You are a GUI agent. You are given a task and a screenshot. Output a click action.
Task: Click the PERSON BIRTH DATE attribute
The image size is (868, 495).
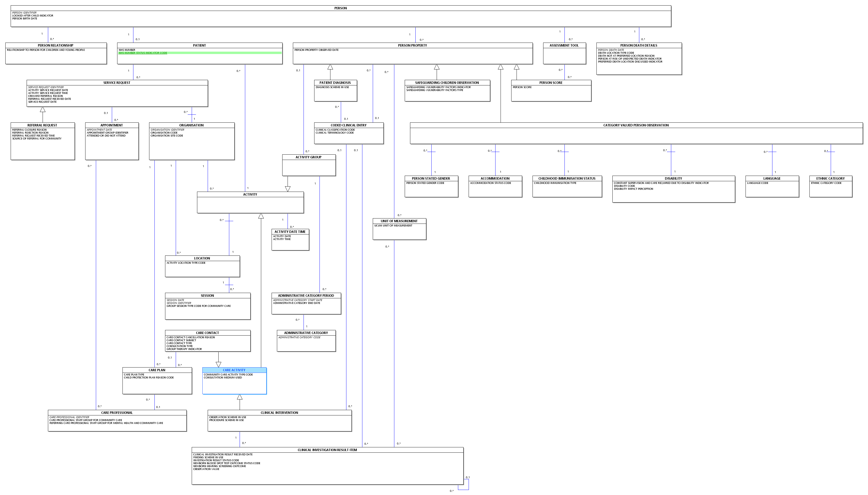point(24,19)
